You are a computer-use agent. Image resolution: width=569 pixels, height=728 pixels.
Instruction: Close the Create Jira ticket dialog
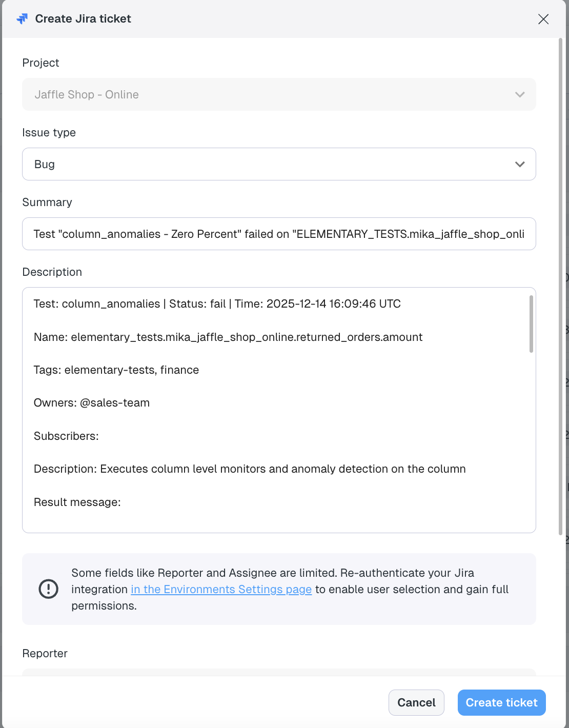(x=543, y=19)
